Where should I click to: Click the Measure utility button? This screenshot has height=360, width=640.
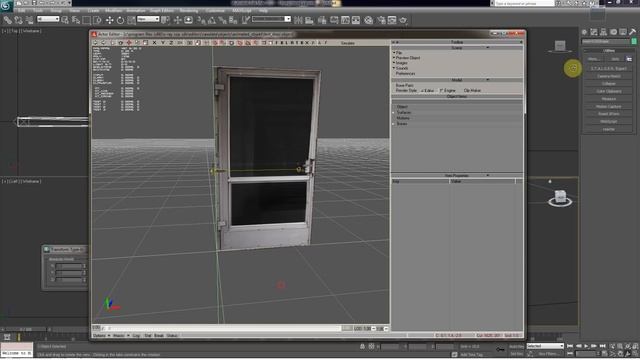tap(609, 99)
